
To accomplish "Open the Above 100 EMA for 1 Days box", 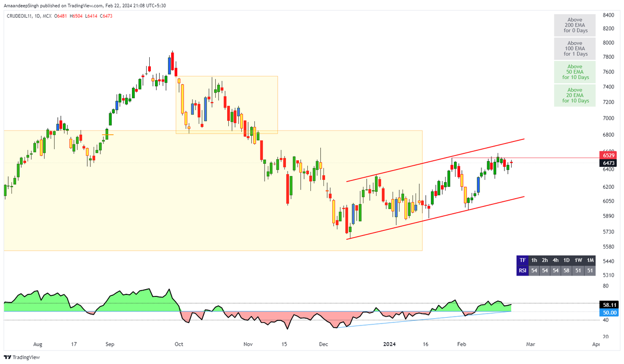I will coord(575,48).
